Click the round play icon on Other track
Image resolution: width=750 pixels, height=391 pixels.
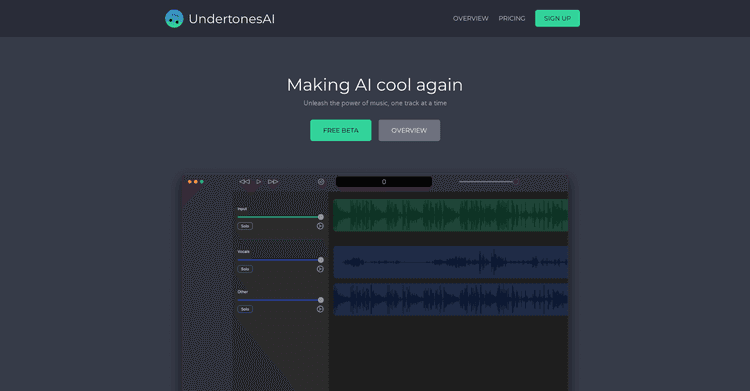tap(320, 309)
